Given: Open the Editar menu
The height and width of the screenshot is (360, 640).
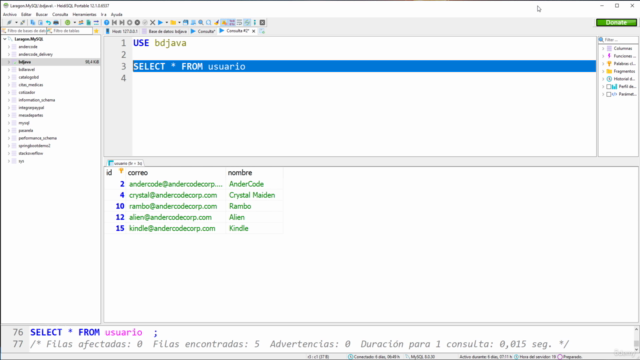Looking at the screenshot, I should tap(26, 14).
